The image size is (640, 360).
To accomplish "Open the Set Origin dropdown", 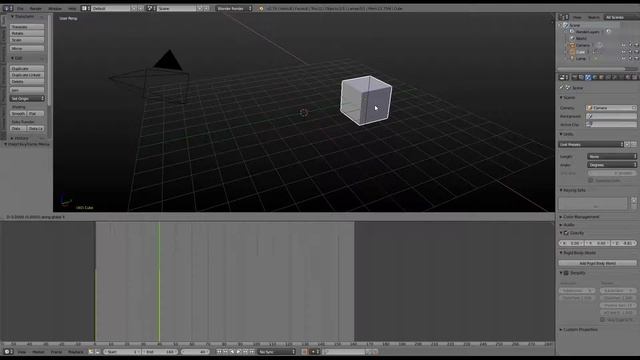I will 27,98.
